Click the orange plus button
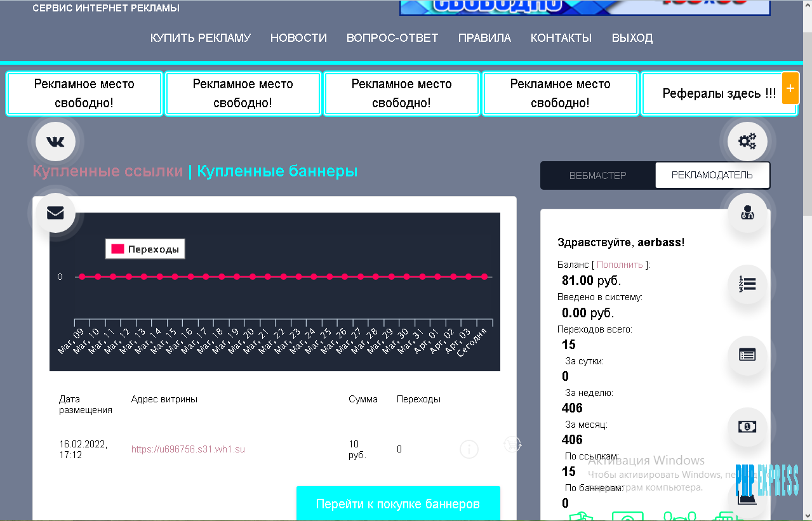This screenshot has width=812, height=521. (790, 88)
